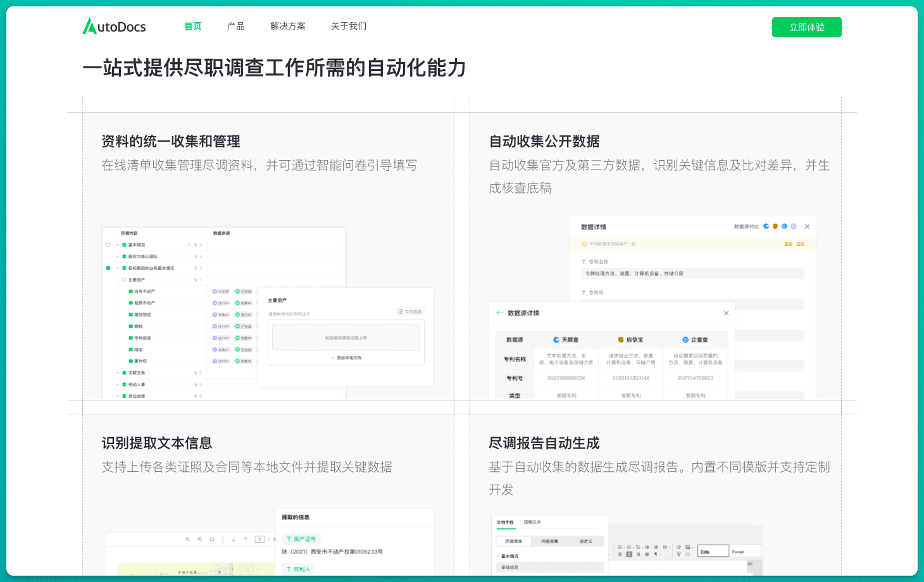The width and height of the screenshot is (924, 582).
Task: Click the next page down arrow
Action: [234, 539]
